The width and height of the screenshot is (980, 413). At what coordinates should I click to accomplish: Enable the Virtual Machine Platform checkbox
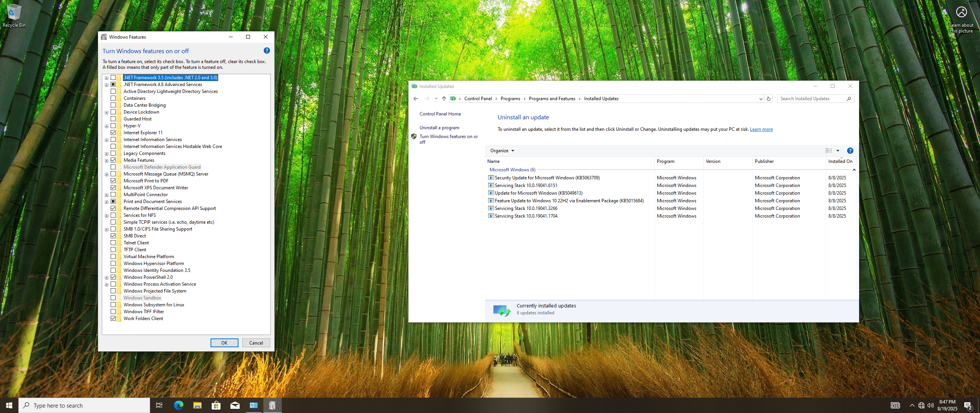(x=113, y=257)
